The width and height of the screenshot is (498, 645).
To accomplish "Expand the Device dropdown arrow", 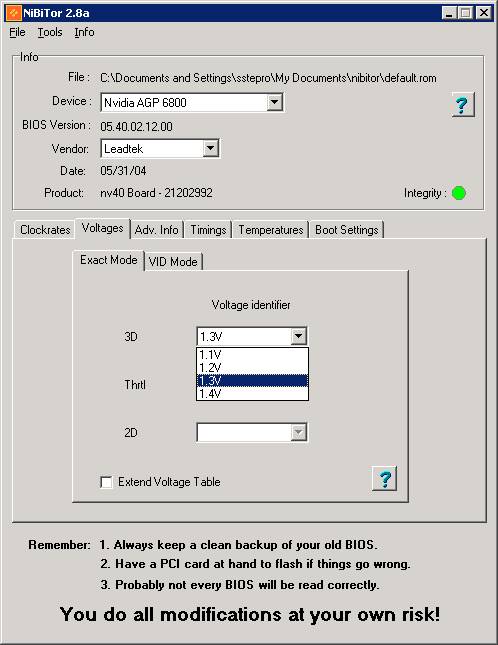I will (x=275, y=102).
